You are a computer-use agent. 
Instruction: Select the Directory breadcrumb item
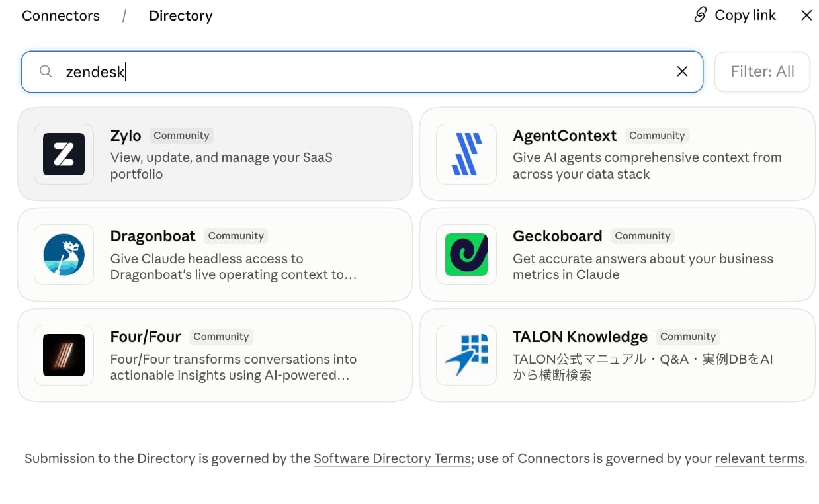(181, 16)
